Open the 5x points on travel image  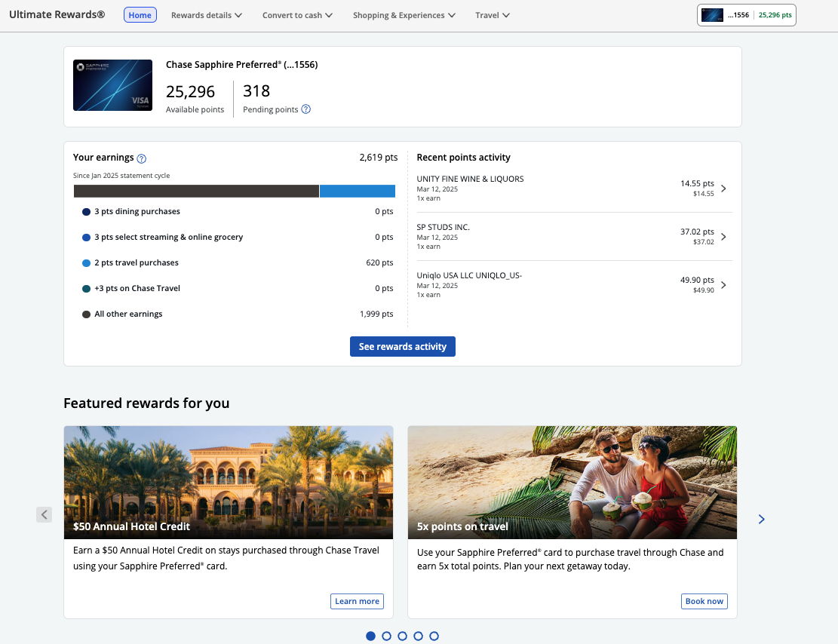[x=572, y=482]
